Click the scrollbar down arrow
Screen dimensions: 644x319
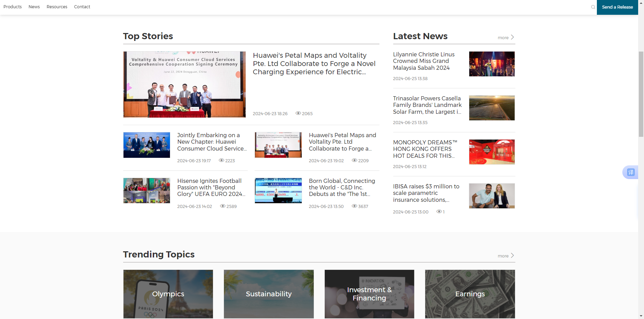tap(641, 316)
